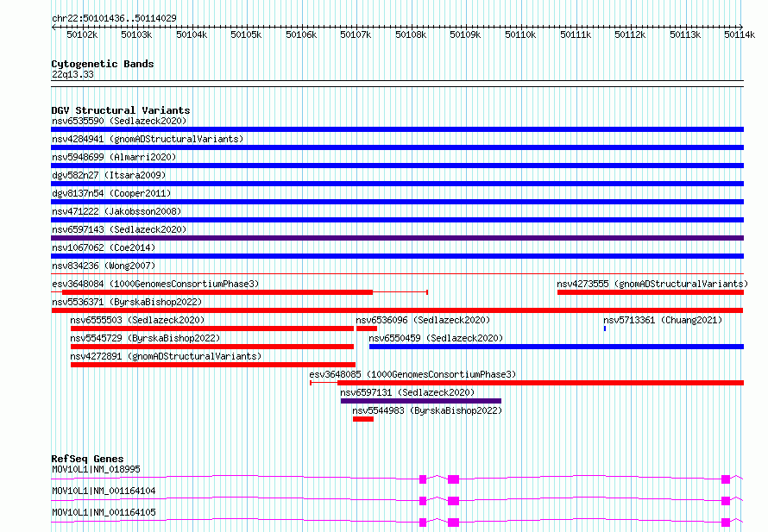Click the 50107k position on the ruler

(x=356, y=34)
